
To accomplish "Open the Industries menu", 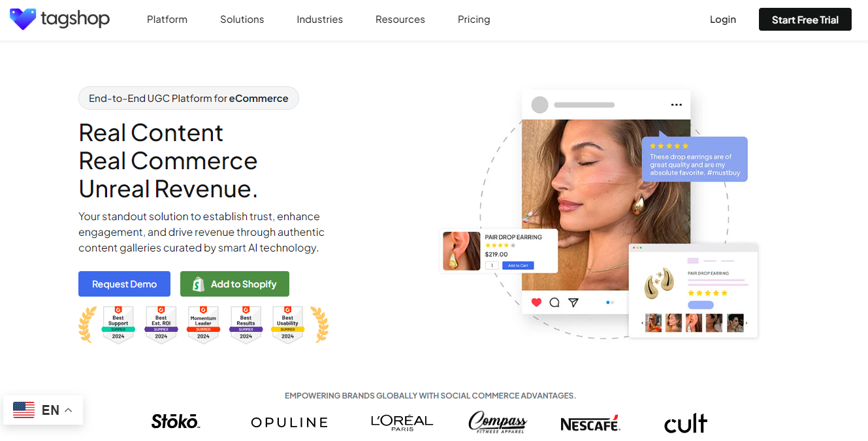I will (x=320, y=20).
